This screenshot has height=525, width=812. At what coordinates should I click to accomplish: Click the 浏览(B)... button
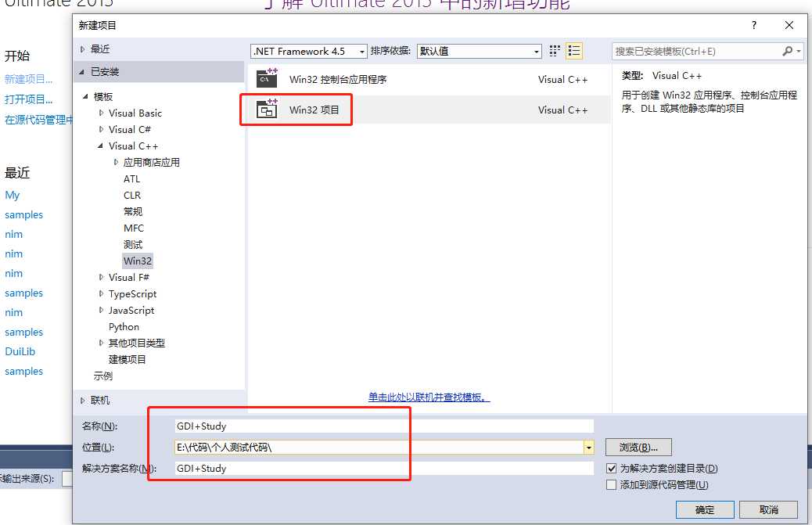point(638,448)
